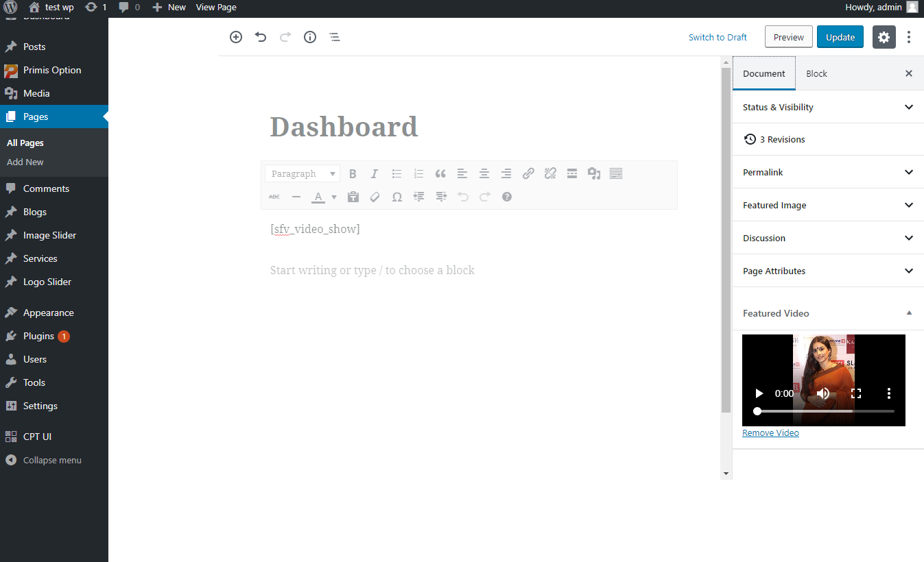Viewport: 924px width, 562px height.
Task: Insert a blockquote with the quote icon
Action: pyautogui.click(x=440, y=173)
